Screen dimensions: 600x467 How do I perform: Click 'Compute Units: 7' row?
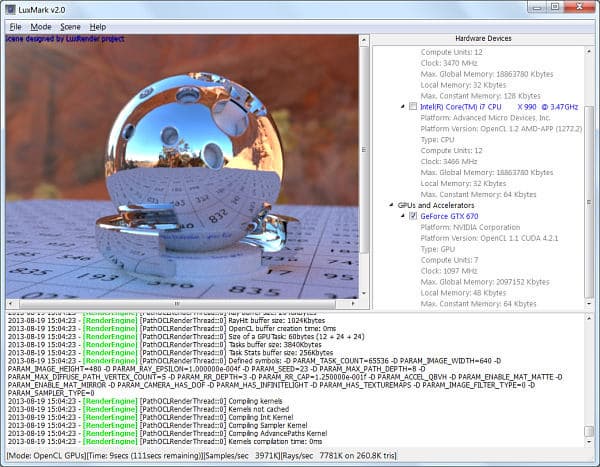(449, 260)
